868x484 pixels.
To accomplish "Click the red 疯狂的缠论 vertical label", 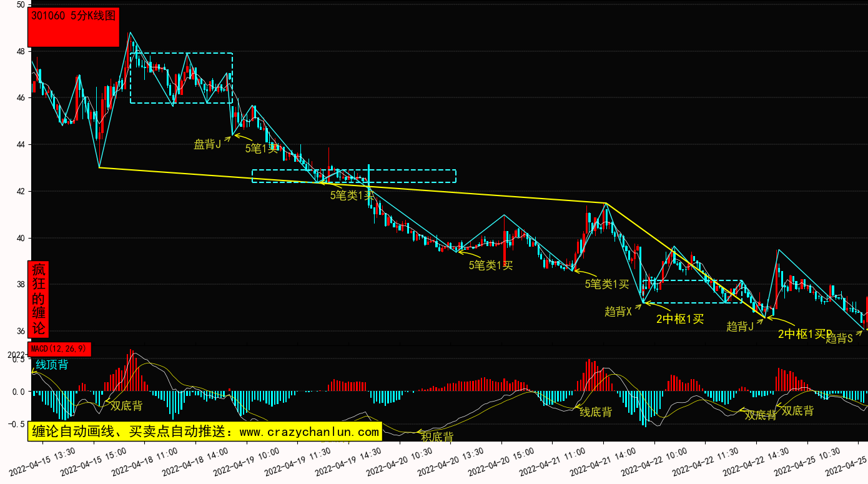I will [39, 299].
